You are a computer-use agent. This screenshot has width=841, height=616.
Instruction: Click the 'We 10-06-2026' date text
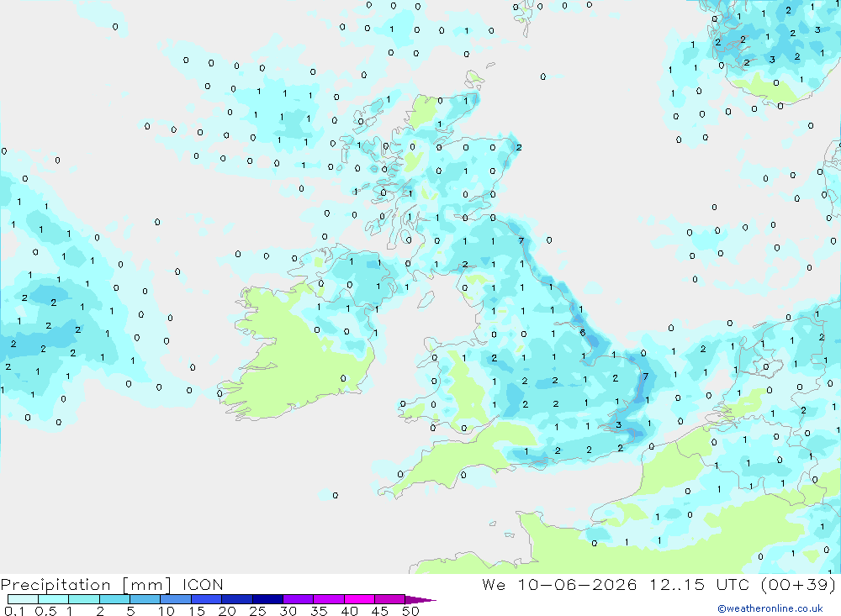pyautogui.click(x=559, y=584)
